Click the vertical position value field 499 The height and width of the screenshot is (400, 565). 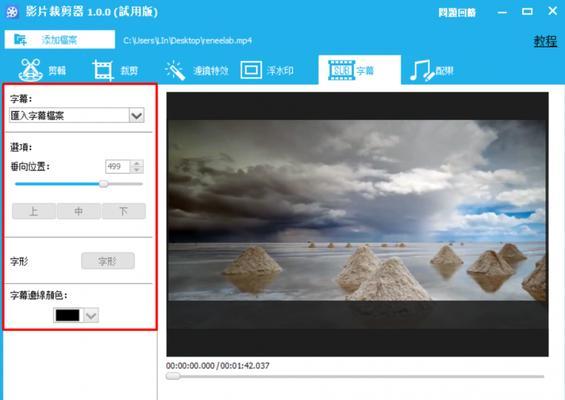(x=118, y=166)
